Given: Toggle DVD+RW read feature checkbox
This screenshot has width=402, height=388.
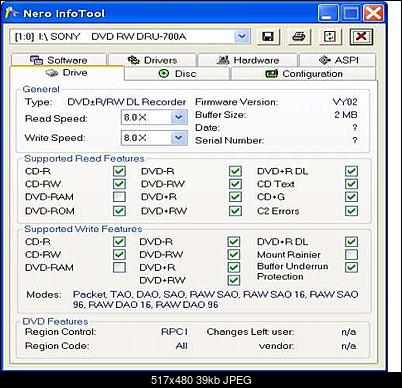Looking at the screenshot, I should (x=235, y=211).
